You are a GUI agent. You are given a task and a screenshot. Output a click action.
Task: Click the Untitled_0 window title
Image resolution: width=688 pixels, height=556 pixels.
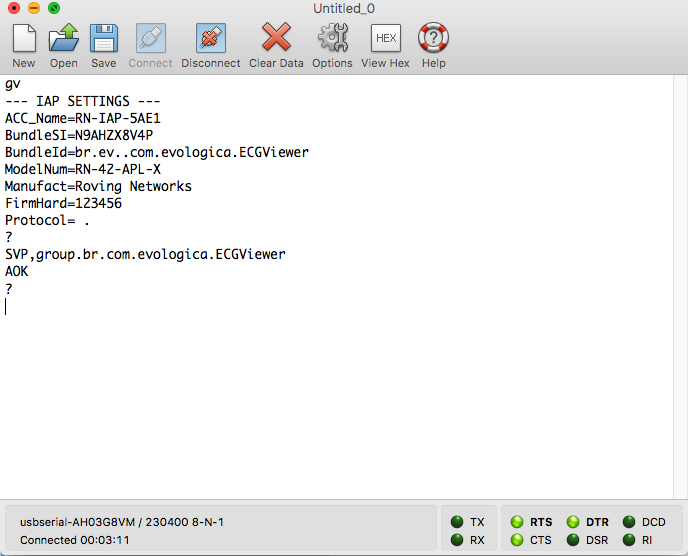tap(344, 8)
